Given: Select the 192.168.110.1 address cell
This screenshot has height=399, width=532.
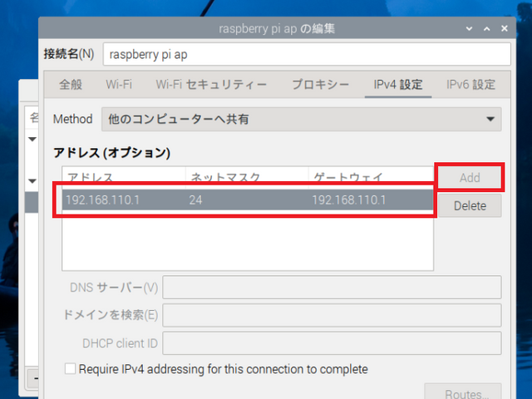Looking at the screenshot, I should (x=103, y=199).
